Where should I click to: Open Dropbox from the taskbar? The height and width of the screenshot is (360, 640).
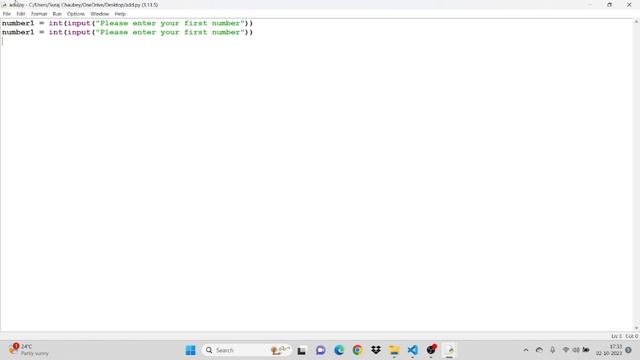[376, 350]
